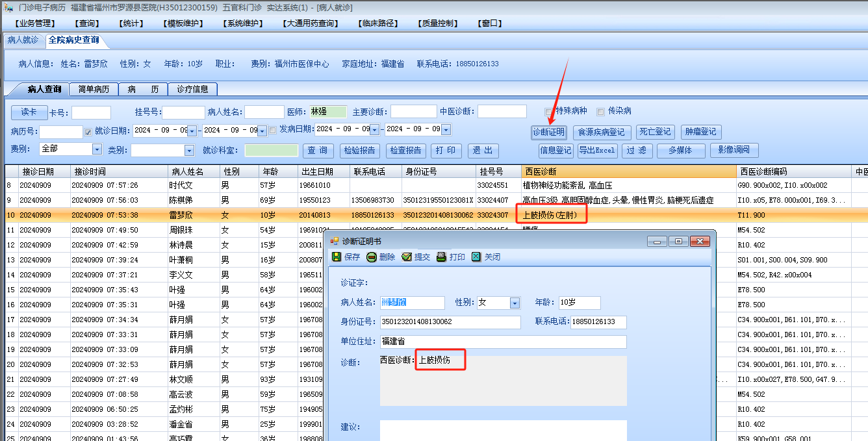868x441 pixels.
Task: Enable the 发病日期 checkbox
Action: pos(273,130)
